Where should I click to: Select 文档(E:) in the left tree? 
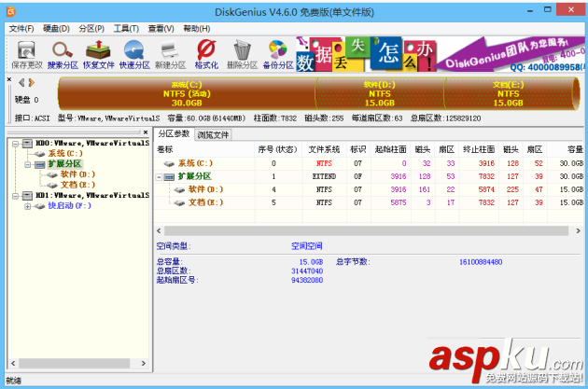pos(77,185)
